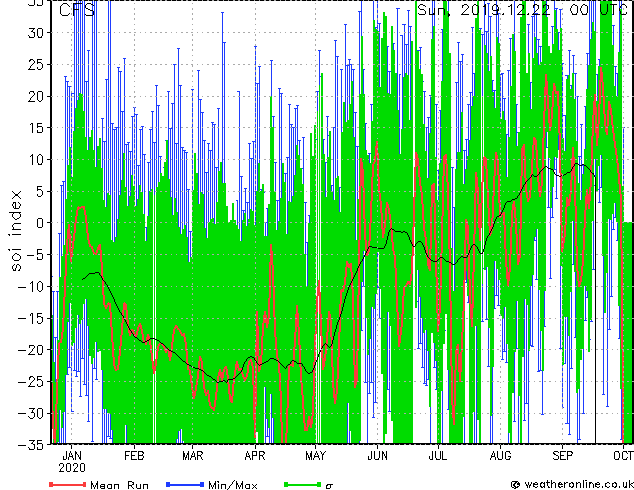Click the green sigma legend line
This screenshot has width=634, height=490.
click(303, 484)
